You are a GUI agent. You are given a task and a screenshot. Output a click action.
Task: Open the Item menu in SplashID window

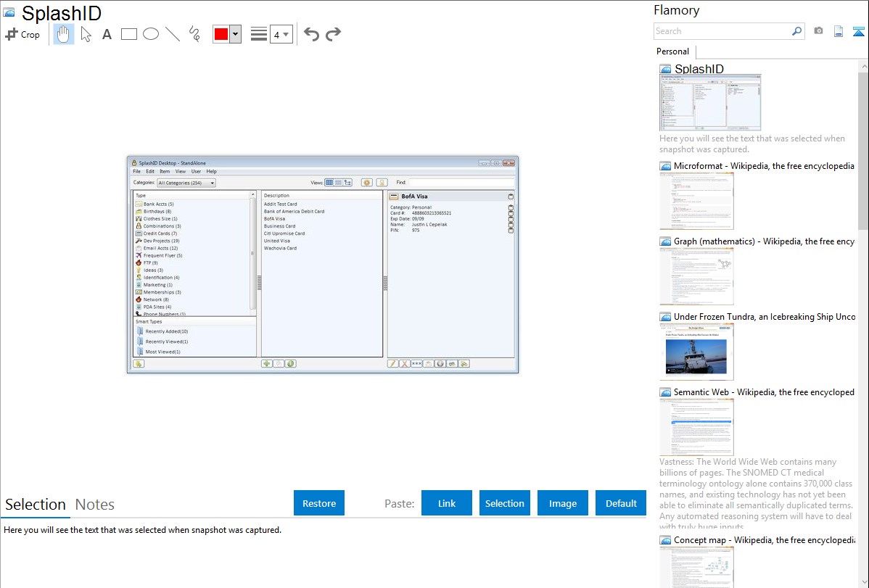tap(165, 171)
